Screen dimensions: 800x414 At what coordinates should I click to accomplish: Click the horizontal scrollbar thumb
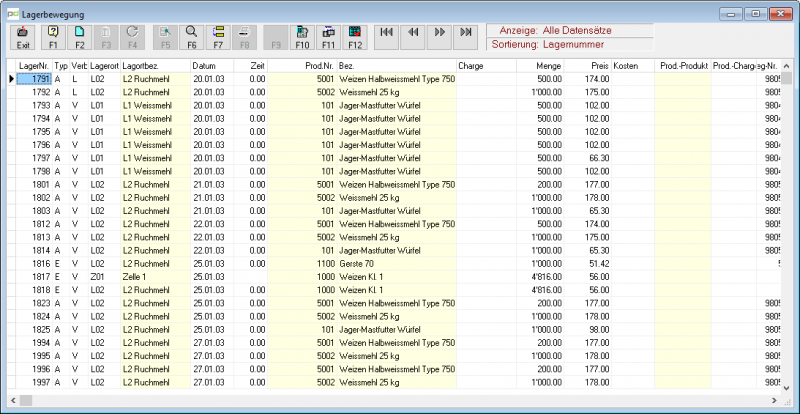26,400
